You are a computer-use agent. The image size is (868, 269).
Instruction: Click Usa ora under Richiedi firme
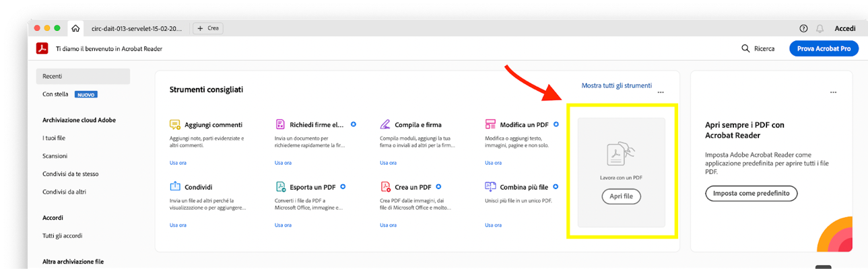[283, 163]
